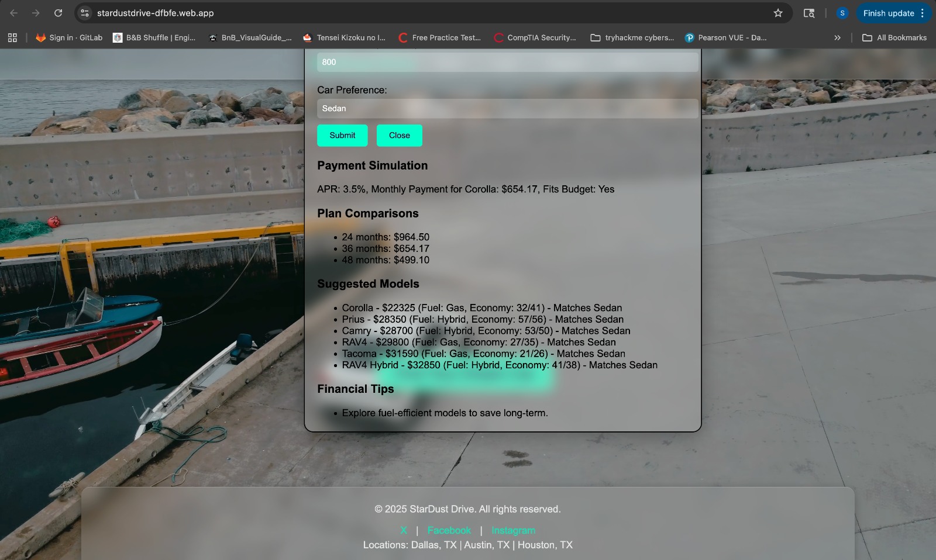This screenshot has width=936, height=560.
Task: Open the apps grid in bookmarks bar
Action: pos(12,37)
